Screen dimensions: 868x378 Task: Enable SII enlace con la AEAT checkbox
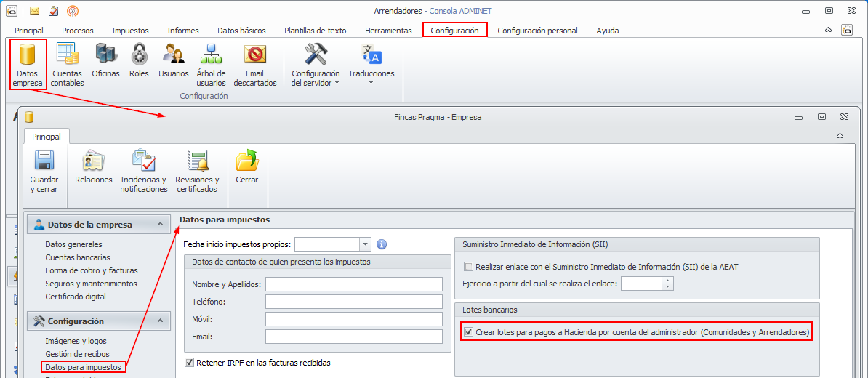click(469, 267)
